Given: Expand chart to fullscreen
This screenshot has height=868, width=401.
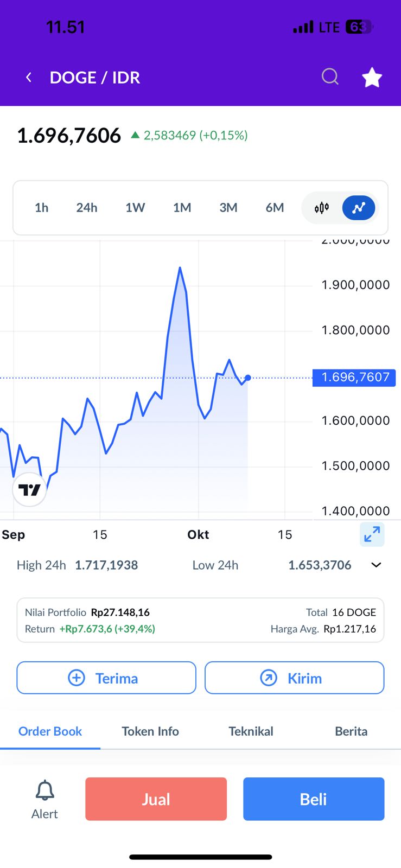Looking at the screenshot, I should click(x=372, y=535).
